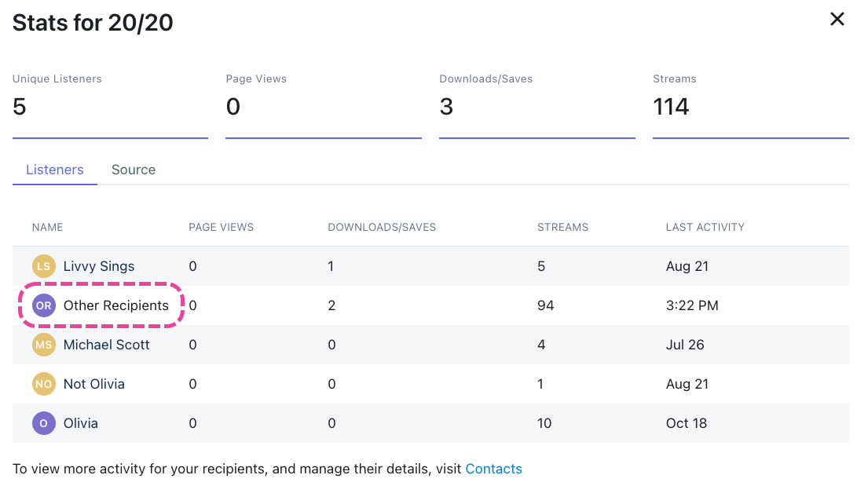The height and width of the screenshot is (486, 868).
Task: Open Michael Scott's listener entry
Action: [x=107, y=345]
